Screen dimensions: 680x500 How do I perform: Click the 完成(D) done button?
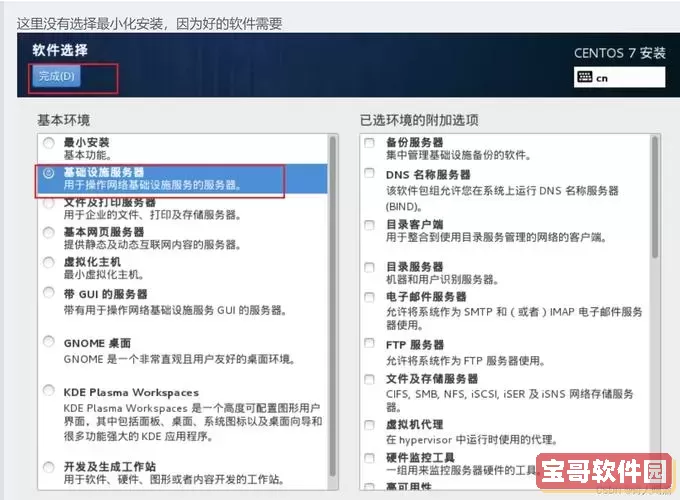(56, 77)
